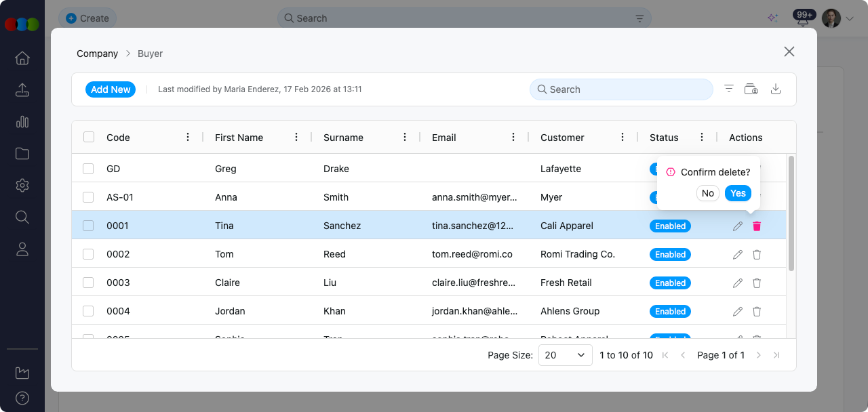Open the Code column options menu
This screenshot has height=412, width=868.
[x=188, y=138]
